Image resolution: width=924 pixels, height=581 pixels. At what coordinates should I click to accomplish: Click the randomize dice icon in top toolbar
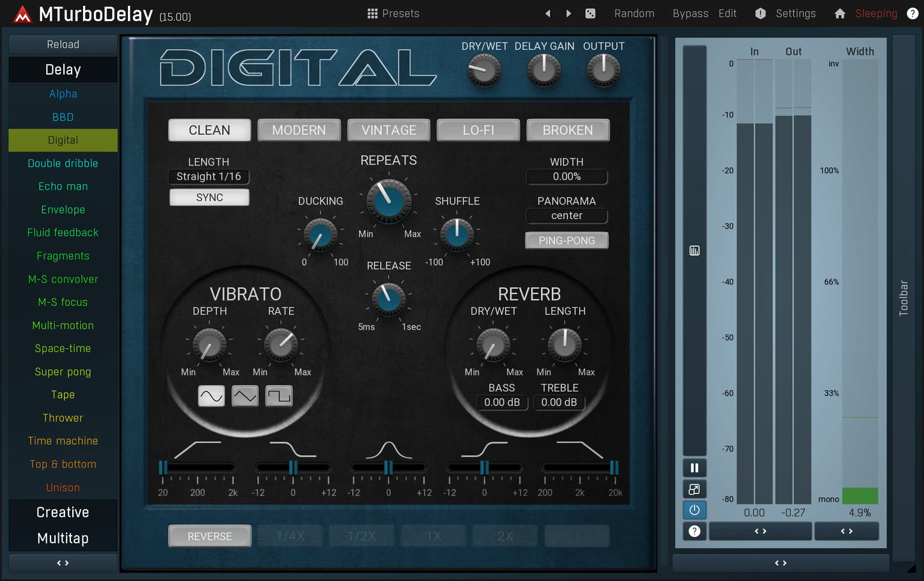590,13
